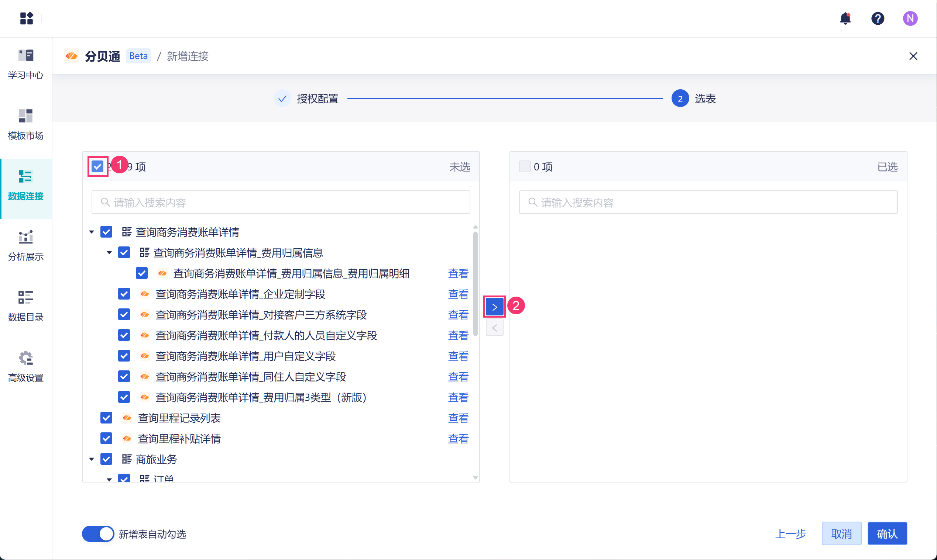The height and width of the screenshot is (560, 937).
Task: Move selected tables right with the arrow button
Action: 494,307
